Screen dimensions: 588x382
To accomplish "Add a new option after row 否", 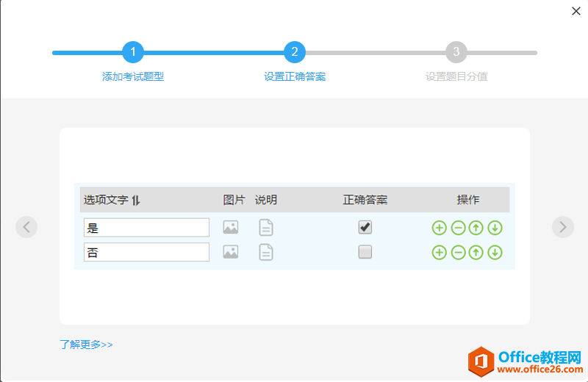I will (439, 252).
